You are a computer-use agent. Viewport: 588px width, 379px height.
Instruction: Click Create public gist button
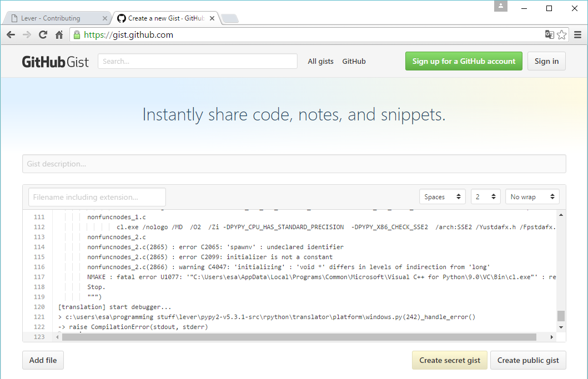tap(527, 360)
